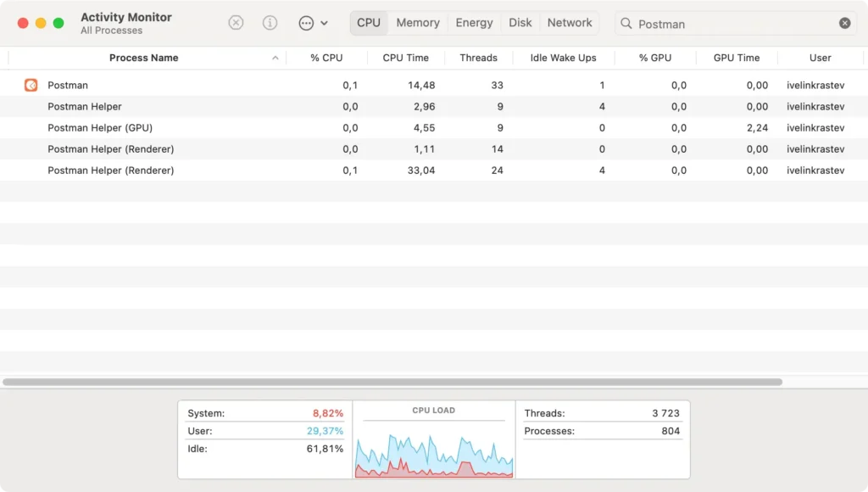
Task: Click the Idle 61,81% value
Action: [x=325, y=449]
